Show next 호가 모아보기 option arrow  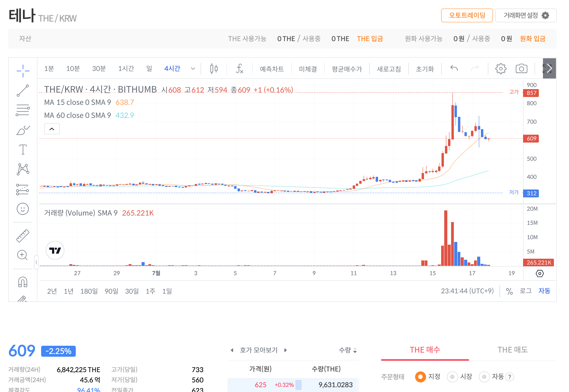[x=286, y=350]
